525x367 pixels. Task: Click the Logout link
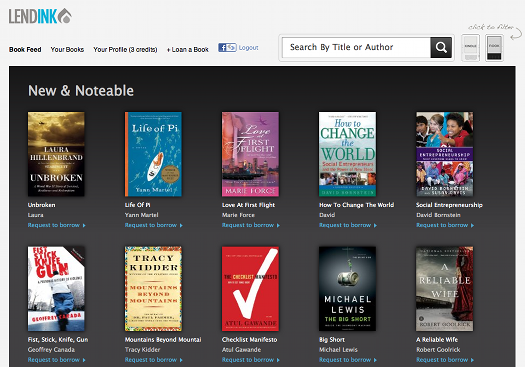(x=248, y=48)
